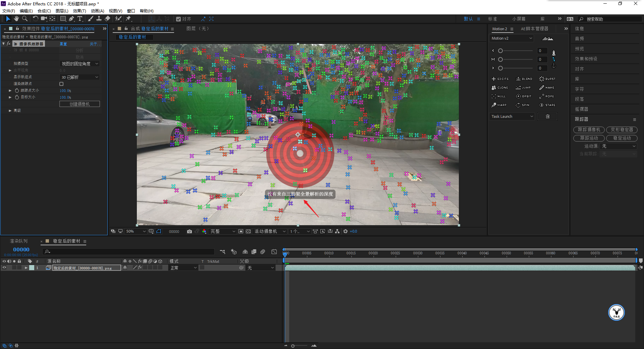The width and height of the screenshot is (644, 349).
Task: Open the 文件(F) menu
Action: click(x=9, y=11)
